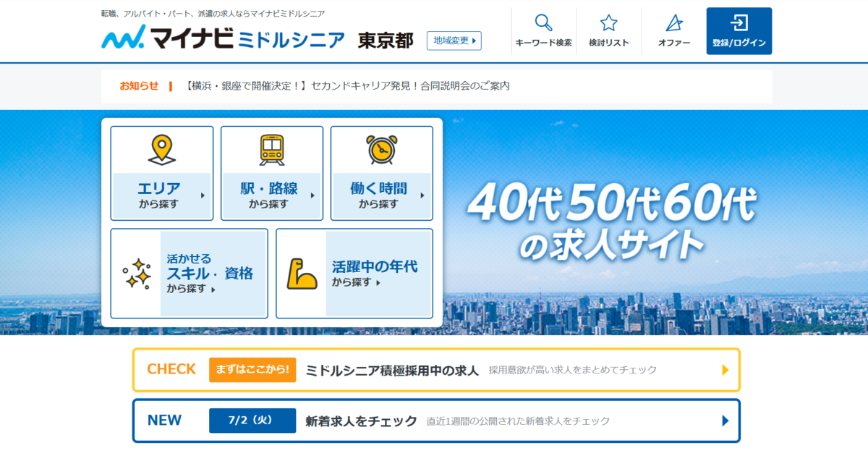The height and width of the screenshot is (456, 868).
Task: Open the 合同説明会のご案内 notice link
Action: coord(348,85)
